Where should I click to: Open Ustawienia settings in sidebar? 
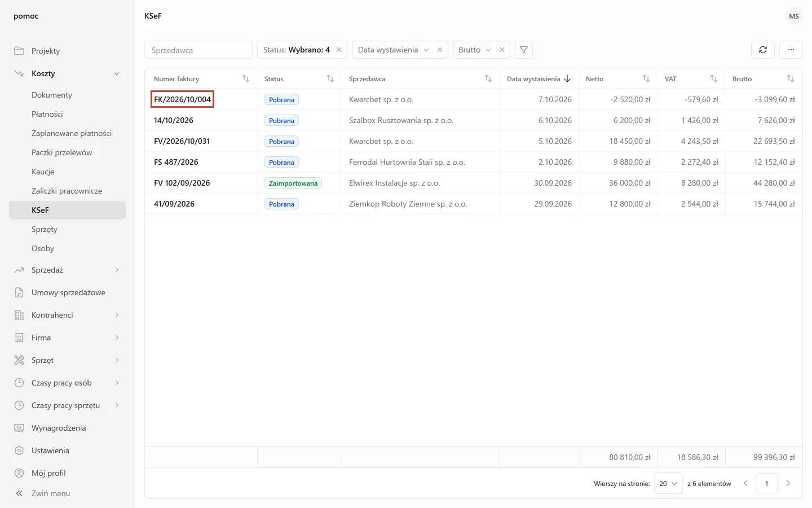tap(67, 450)
